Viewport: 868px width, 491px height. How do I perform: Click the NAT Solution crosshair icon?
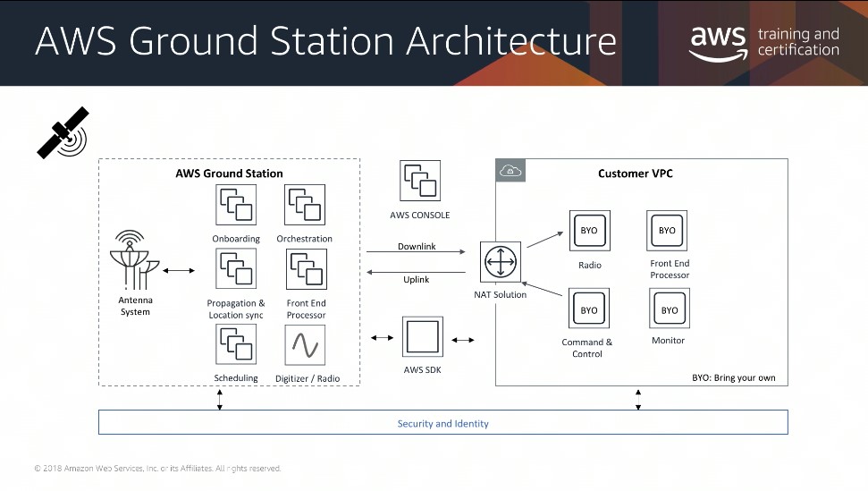point(501,262)
